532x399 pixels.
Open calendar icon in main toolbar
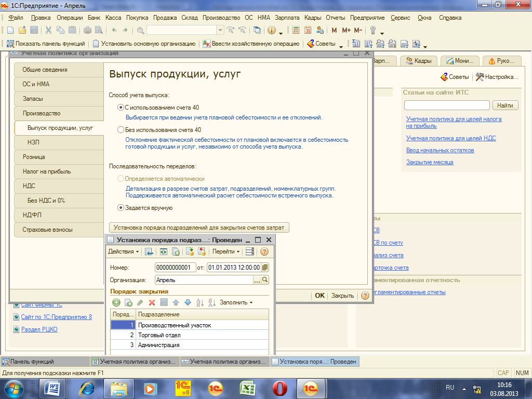coord(308,30)
